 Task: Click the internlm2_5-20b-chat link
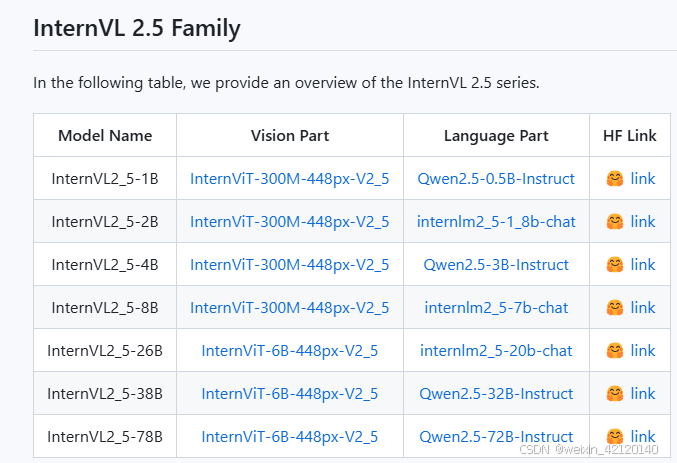click(x=496, y=351)
